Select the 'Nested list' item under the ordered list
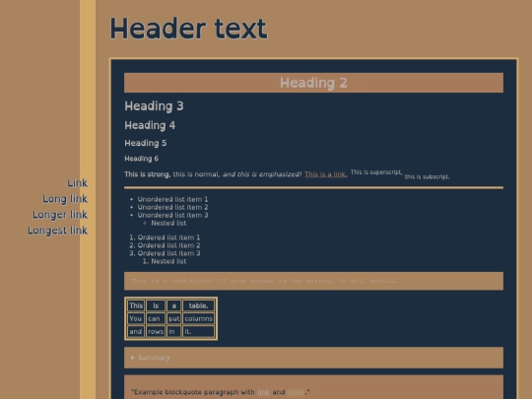Screen dimensions: 532x399 pyautogui.click(x=168, y=261)
